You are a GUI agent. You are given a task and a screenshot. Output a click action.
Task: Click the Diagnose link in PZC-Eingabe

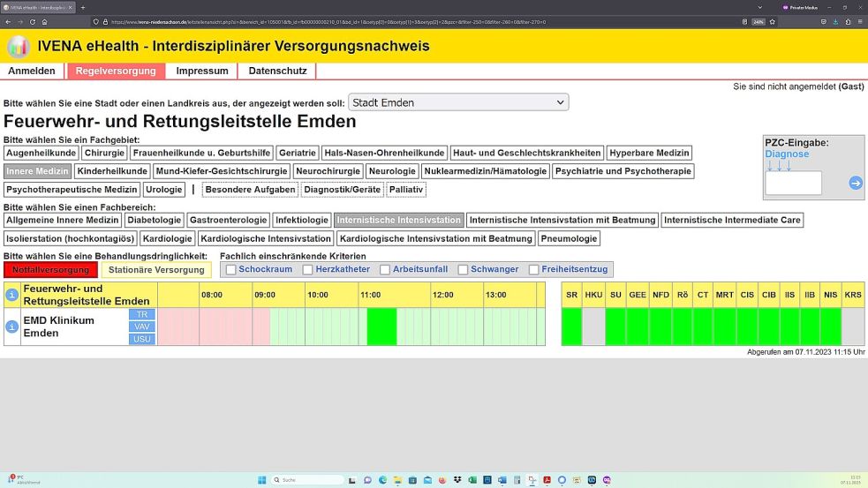787,154
